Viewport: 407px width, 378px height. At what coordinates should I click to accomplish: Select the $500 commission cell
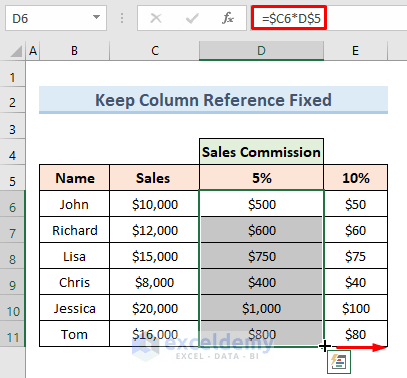click(261, 204)
